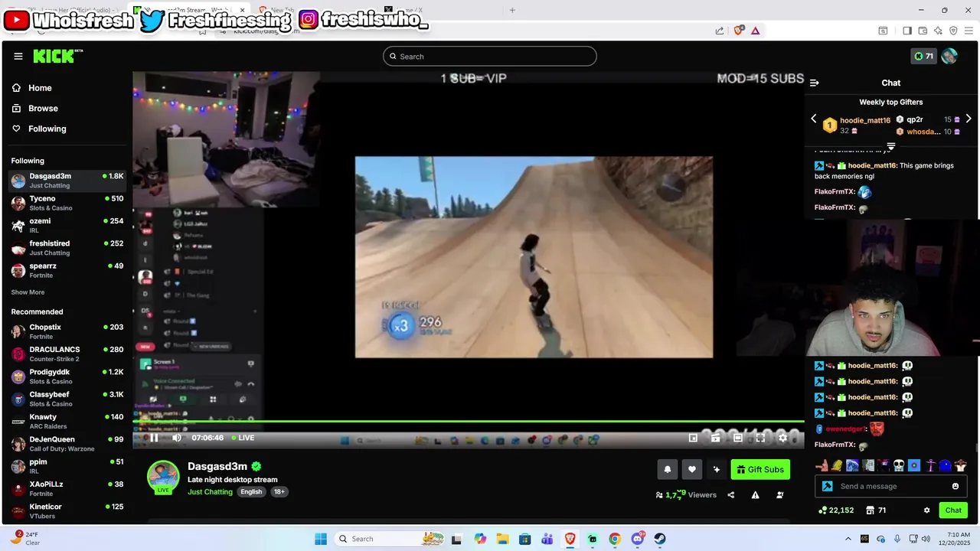Pause the live stream

coord(154,438)
